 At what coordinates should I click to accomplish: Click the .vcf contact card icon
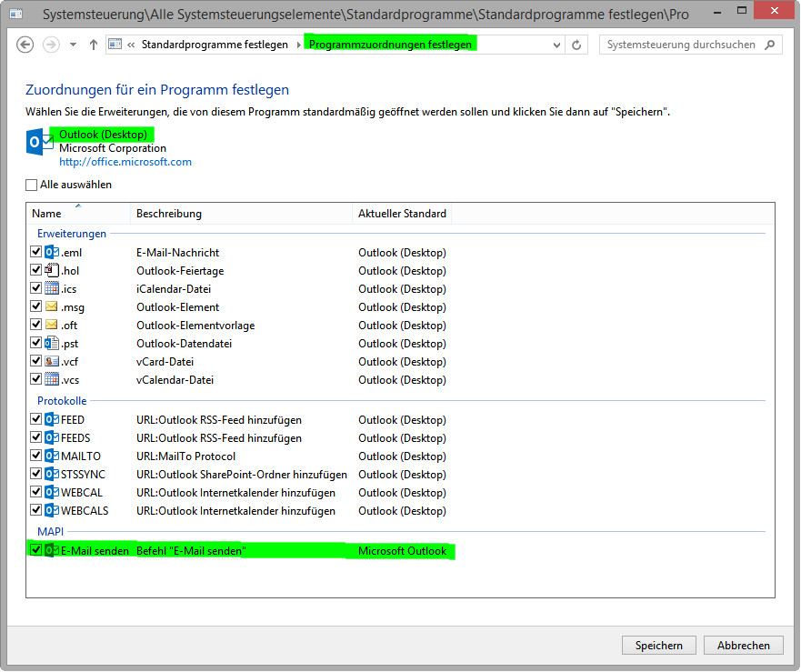(x=52, y=361)
